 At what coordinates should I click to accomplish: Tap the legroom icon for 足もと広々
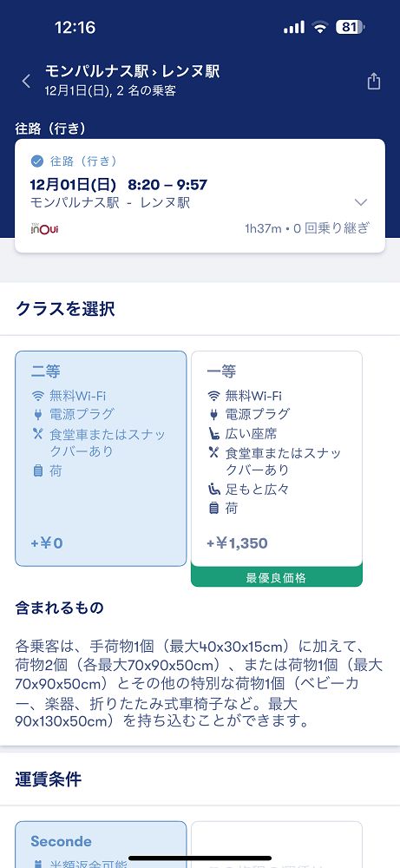213,490
